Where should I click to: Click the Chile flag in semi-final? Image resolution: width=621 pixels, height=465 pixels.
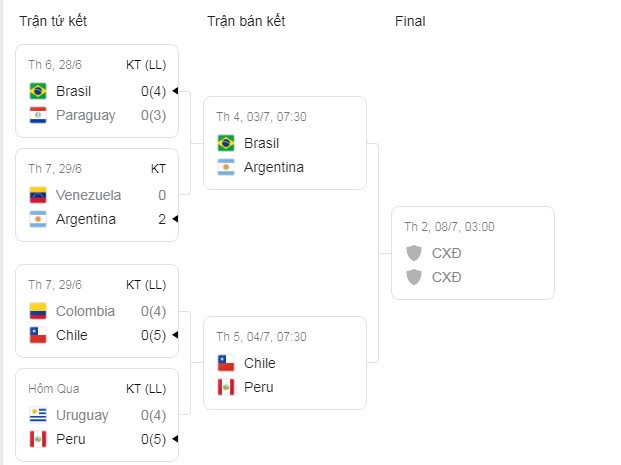tap(226, 363)
